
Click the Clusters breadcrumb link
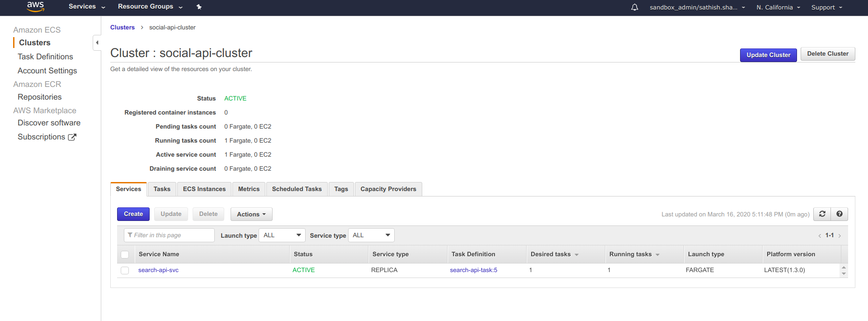[x=123, y=28]
